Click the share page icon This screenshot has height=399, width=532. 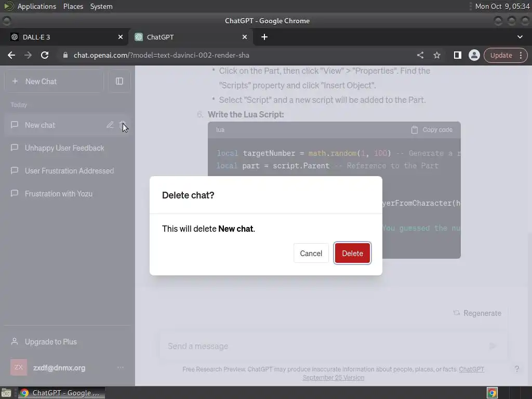pos(420,55)
